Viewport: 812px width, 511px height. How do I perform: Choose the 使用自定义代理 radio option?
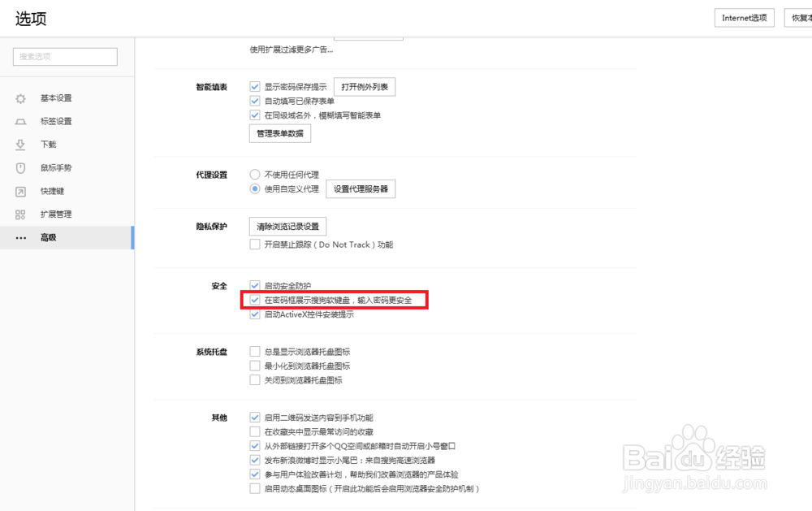pyautogui.click(x=254, y=189)
